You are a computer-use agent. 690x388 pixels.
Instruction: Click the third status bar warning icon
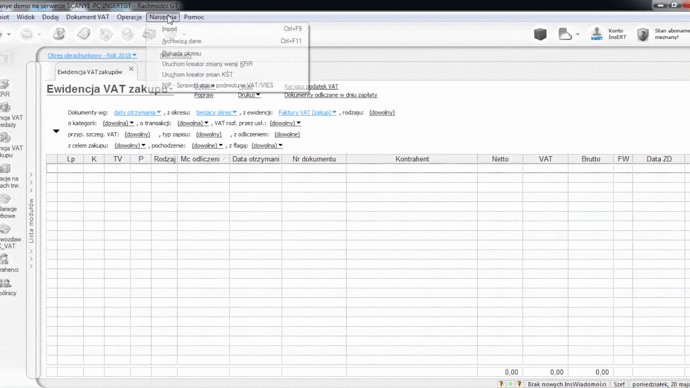[519, 384]
